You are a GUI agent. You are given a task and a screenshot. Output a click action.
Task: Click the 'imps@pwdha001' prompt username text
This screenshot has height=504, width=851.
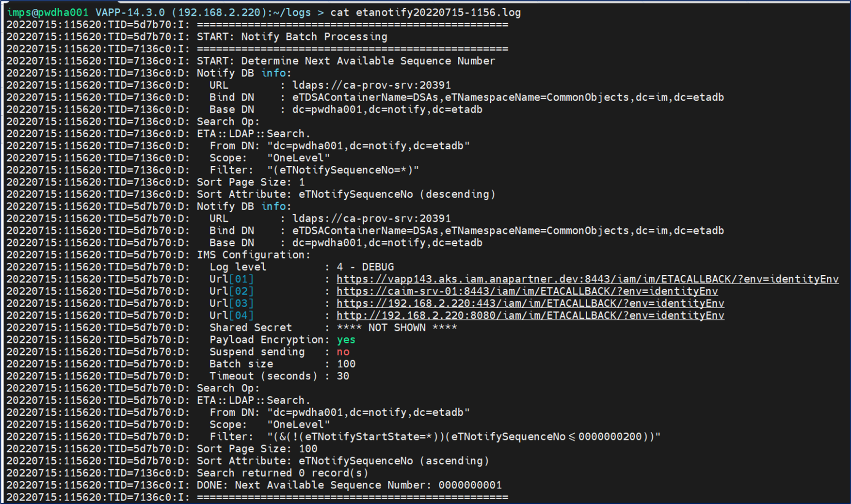[48, 13]
